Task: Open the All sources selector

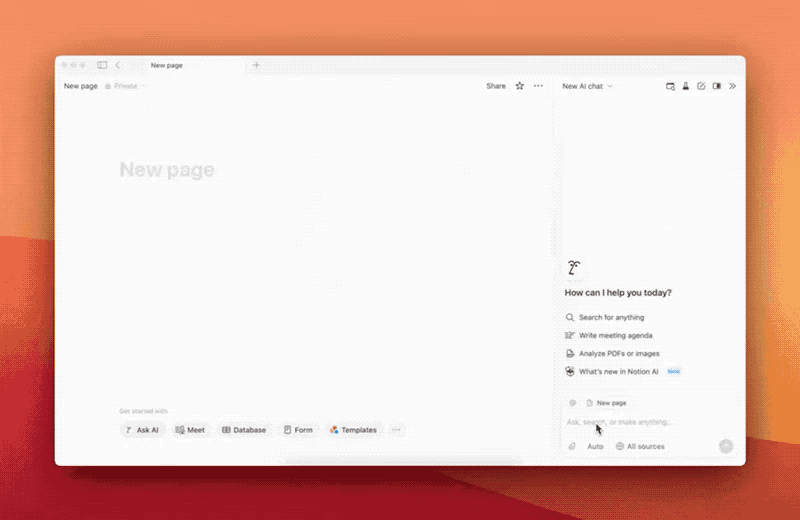Action: 640,447
